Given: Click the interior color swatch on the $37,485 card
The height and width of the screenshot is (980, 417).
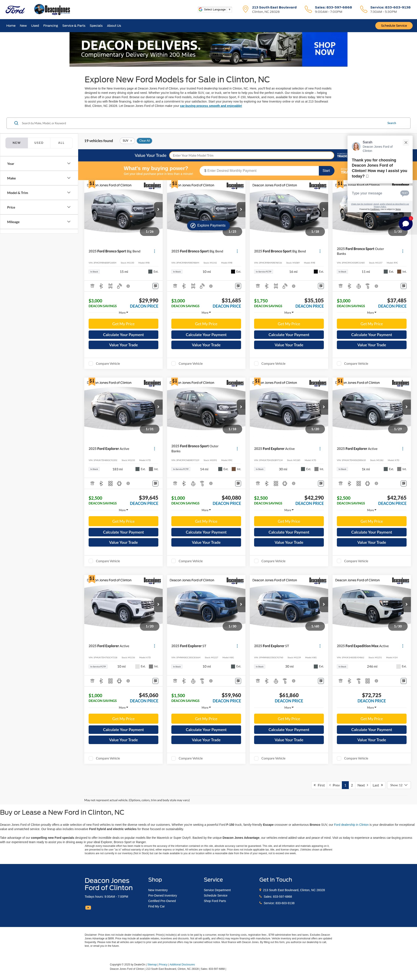Looking at the screenshot, I should click(399, 272).
